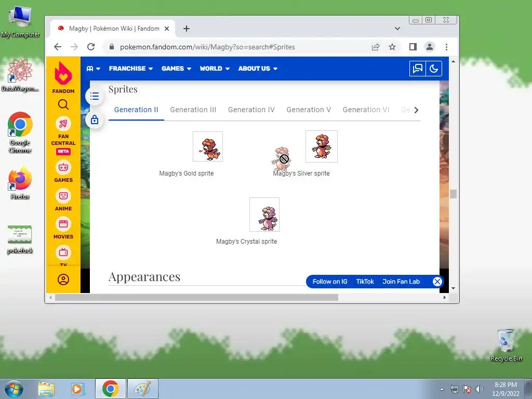
Task: Select Firefox desktop shortcut
Action: tap(20, 183)
